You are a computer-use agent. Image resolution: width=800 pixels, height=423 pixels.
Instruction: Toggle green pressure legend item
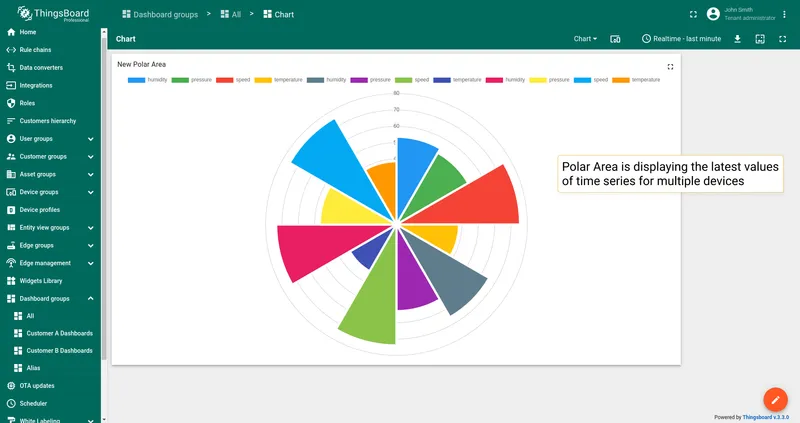click(192, 80)
